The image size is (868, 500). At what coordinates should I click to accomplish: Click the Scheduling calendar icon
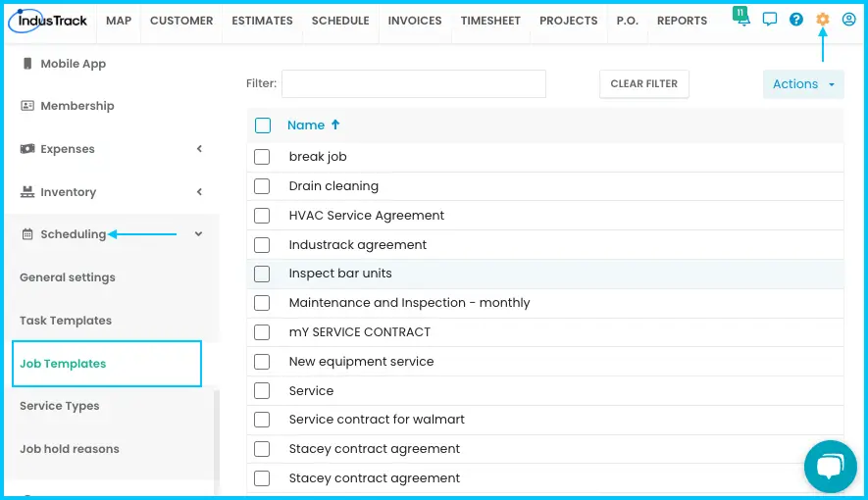[27, 234]
